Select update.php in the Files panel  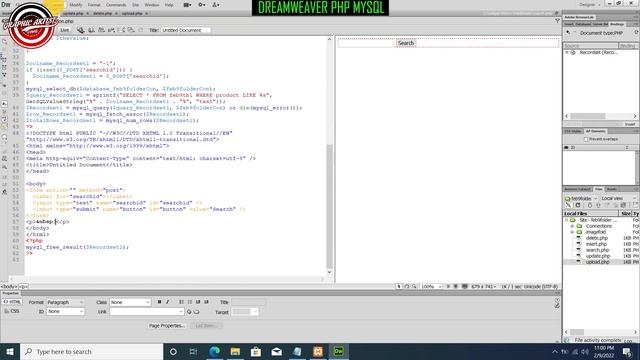(x=598, y=256)
